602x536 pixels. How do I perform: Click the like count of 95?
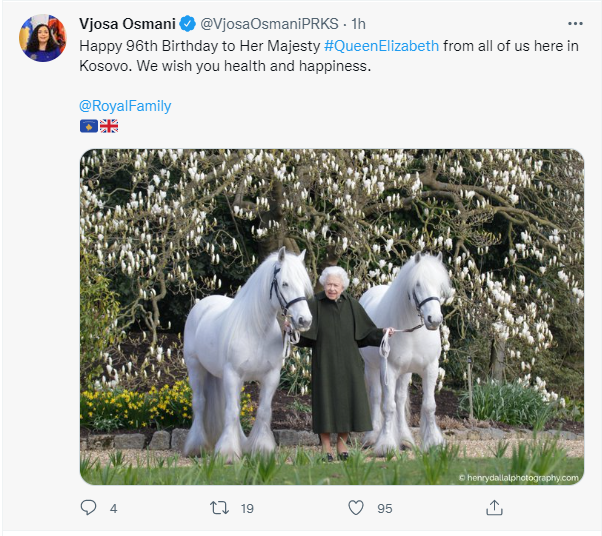coord(384,508)
